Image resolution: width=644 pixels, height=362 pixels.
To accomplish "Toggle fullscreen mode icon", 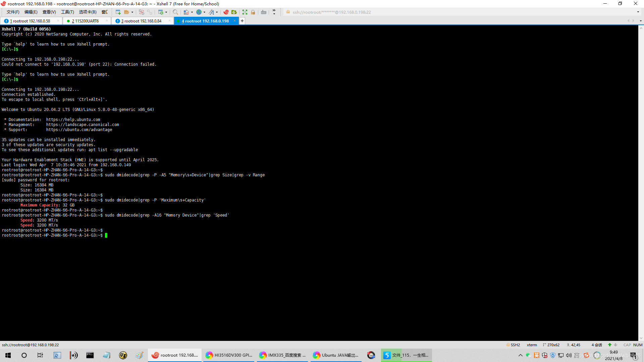I will [245, 12].
